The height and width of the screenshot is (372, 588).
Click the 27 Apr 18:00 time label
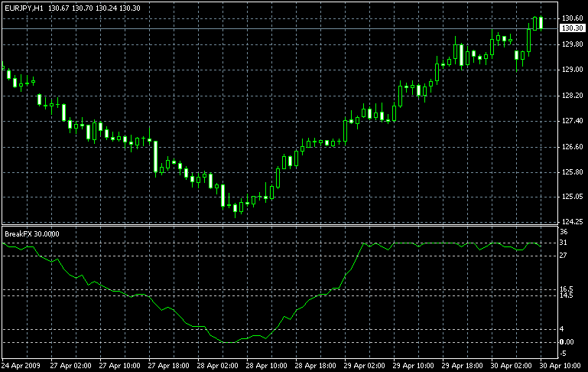point(169,366)
